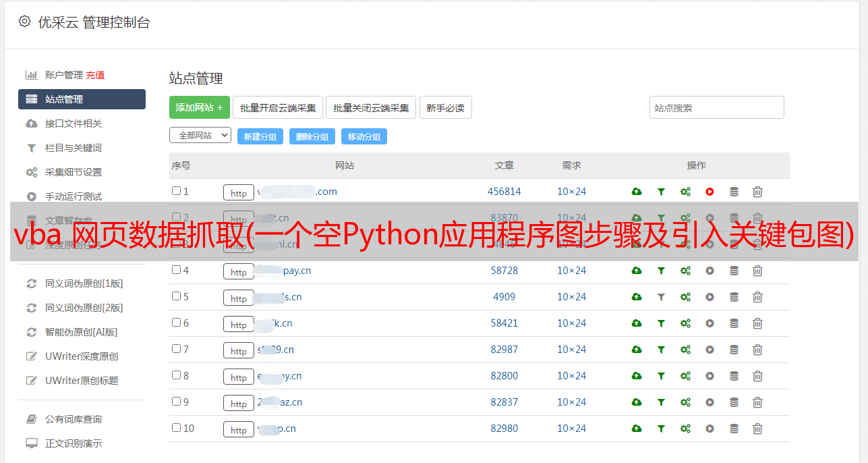This screenshot has height=463, width=868.
Task: Check the checkbox for site 4
Action: 176,270
